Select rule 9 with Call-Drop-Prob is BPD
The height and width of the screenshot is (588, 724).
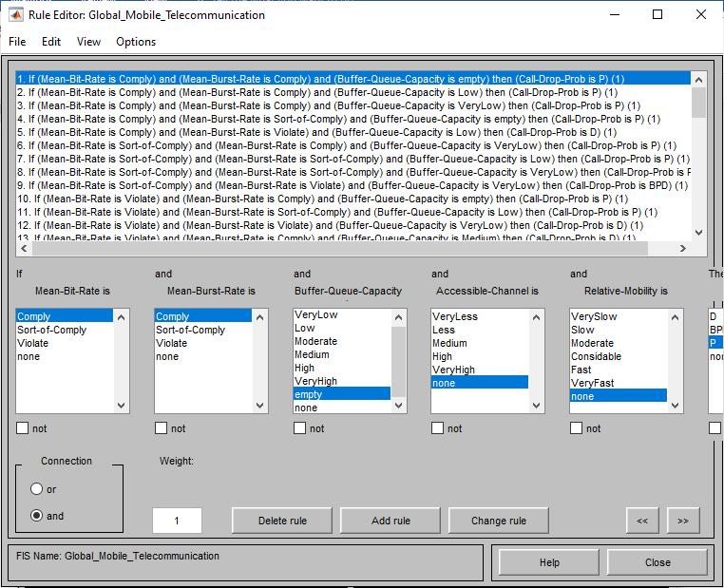click(353, 185)
